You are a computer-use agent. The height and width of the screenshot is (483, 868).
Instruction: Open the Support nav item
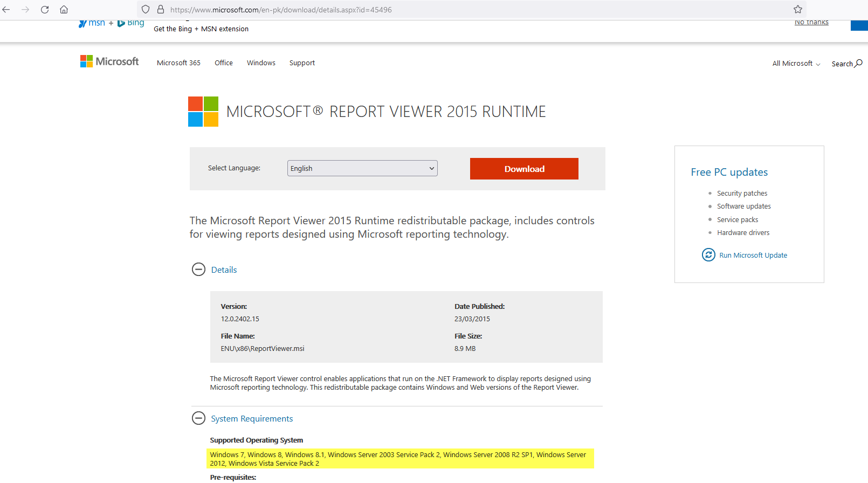tap(302, 63)
